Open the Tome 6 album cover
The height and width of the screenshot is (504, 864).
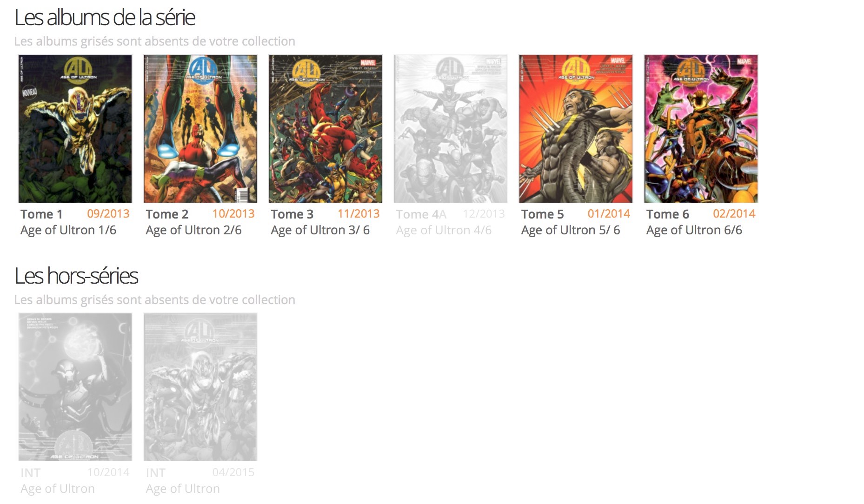click(701, 128)
